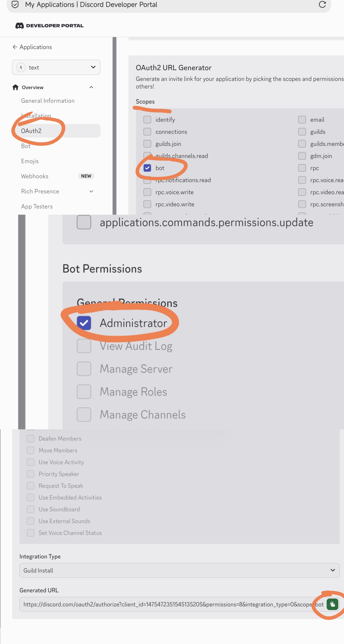
Task: Go to the Emojis sidebar page
Action: [30, 161]
